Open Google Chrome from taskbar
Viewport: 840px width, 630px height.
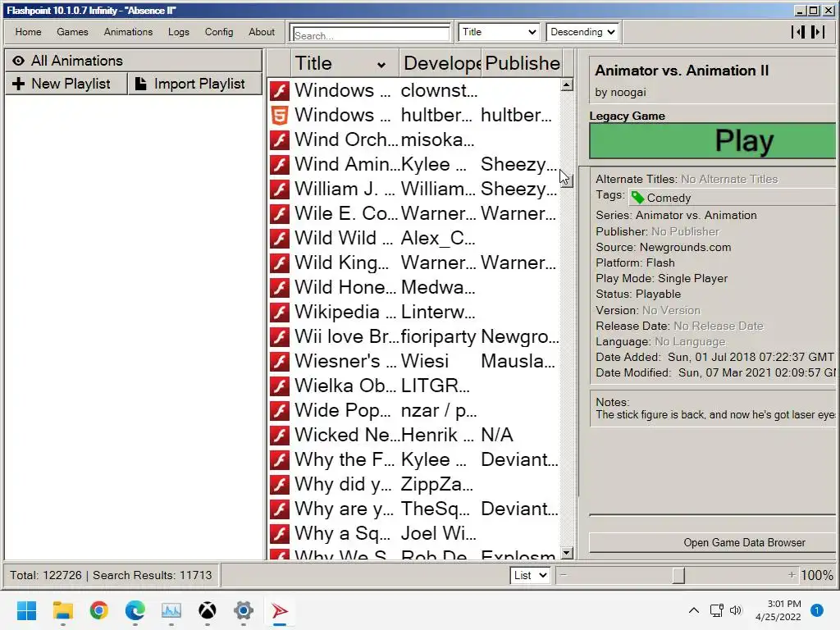[99, 610]
